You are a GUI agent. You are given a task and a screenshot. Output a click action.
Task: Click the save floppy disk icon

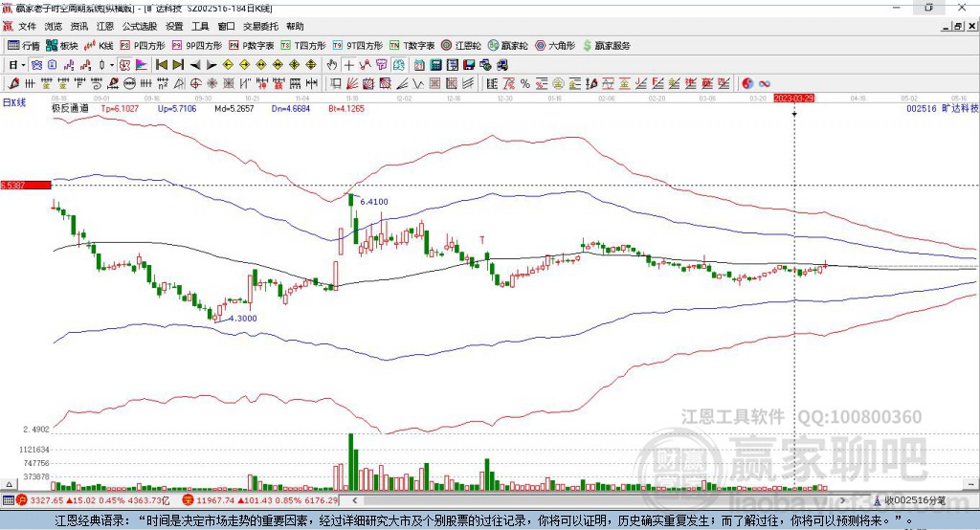tap(469, 65)
